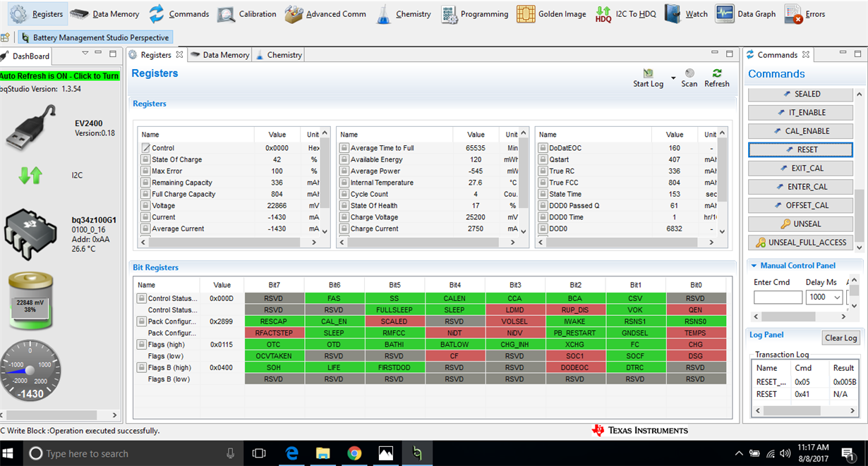Toggle the lock icon beside Pack Configuration
Viewport: 868px width, 466px height.
141,321
